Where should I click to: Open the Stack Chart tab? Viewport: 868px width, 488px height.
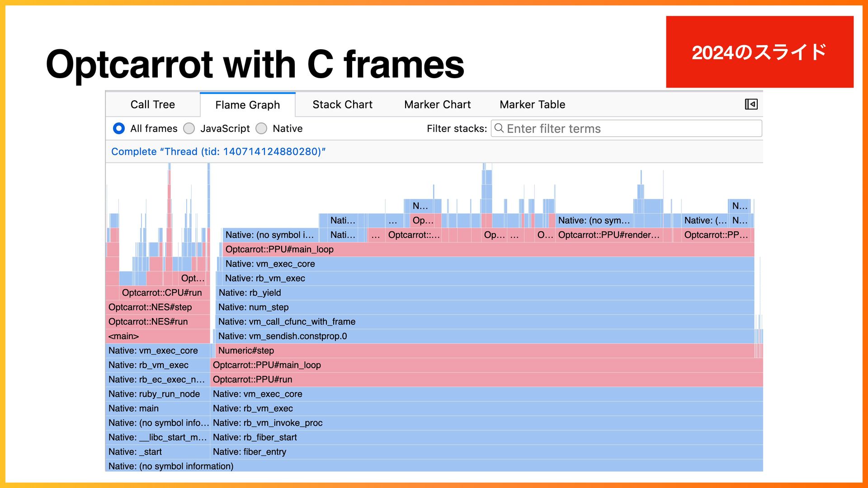[342, 104]
